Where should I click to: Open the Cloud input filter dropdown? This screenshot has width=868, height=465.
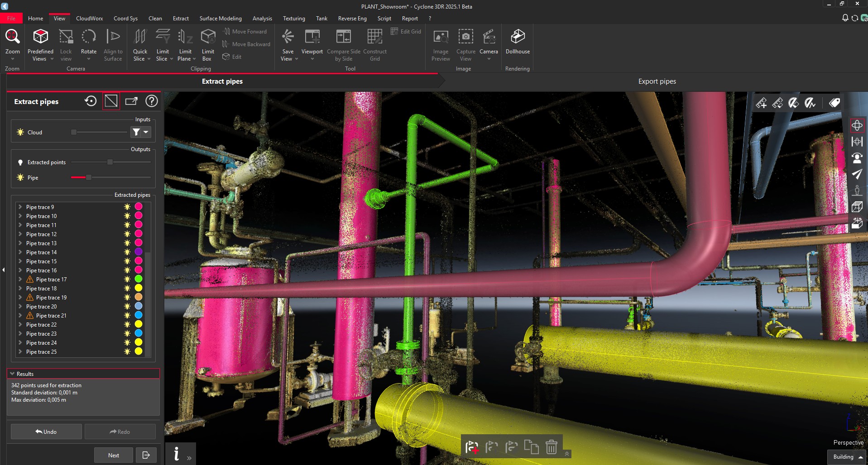(146, 132)
